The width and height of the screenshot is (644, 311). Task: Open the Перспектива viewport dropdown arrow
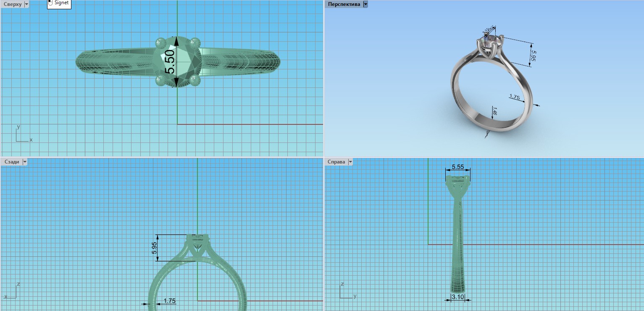point(365,4)
